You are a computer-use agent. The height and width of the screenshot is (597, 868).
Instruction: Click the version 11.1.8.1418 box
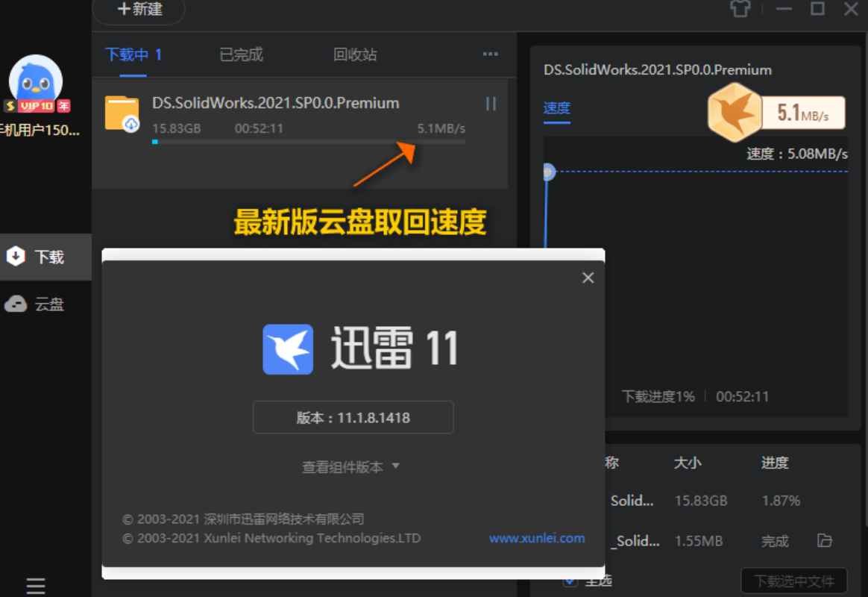click(x=353, y=417)
